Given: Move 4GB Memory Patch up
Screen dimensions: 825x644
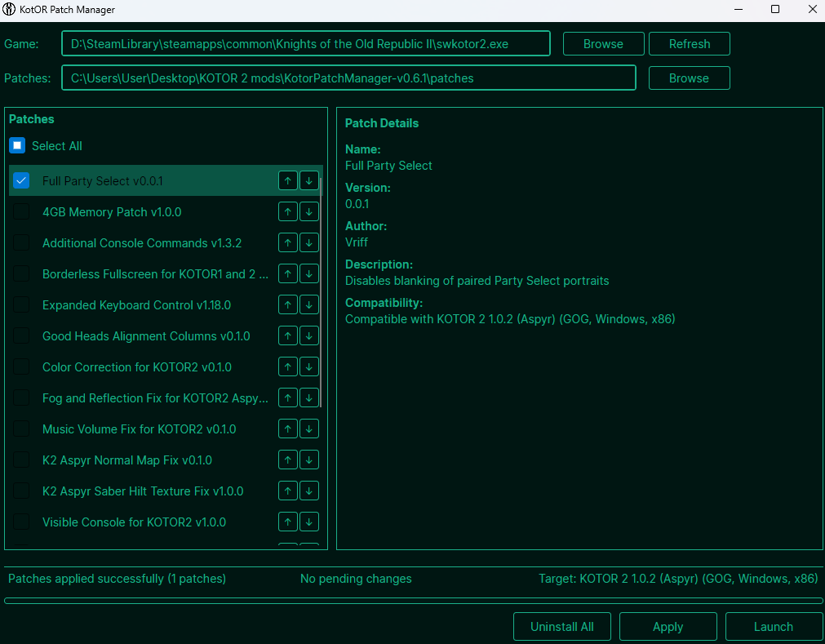Looking at the screenshot, I should coord(288,211).
